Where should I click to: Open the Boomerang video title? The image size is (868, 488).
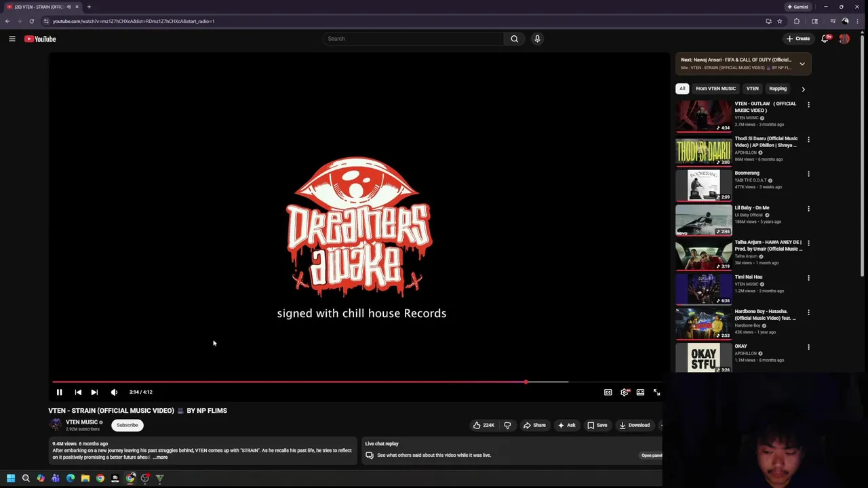[x=747, y=173]
